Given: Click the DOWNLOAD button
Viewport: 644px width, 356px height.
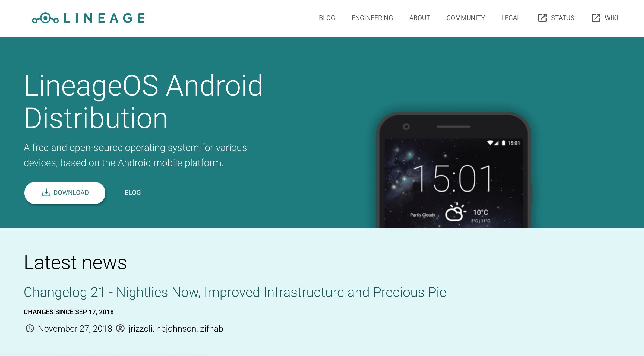Looking at the screenshot, I should (x=65, y=192).
